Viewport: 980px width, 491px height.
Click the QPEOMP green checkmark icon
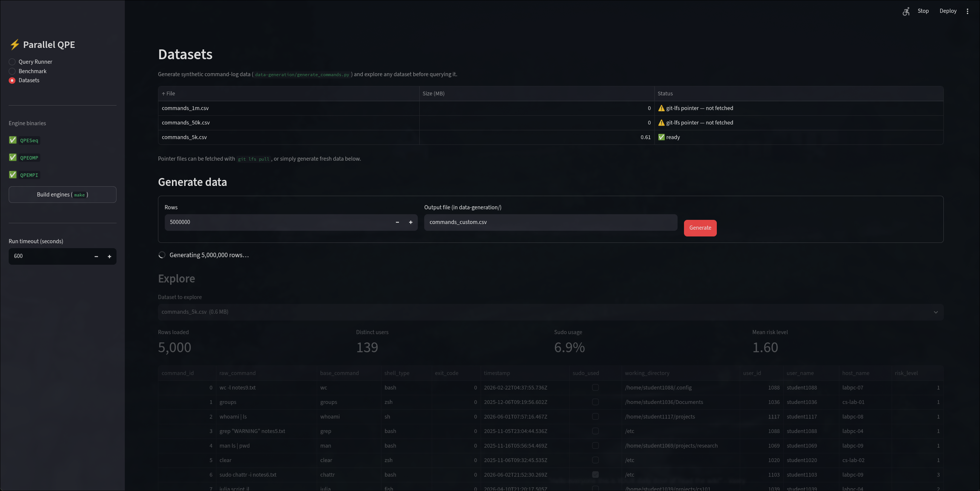(13, 157)
